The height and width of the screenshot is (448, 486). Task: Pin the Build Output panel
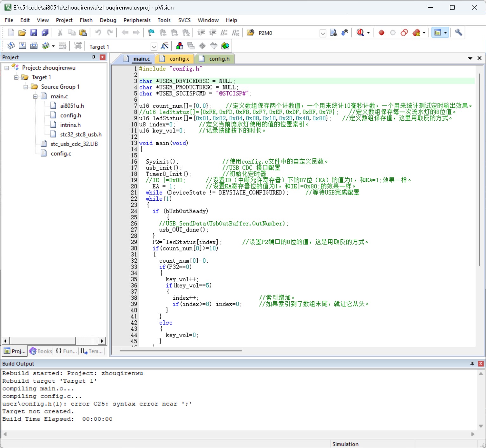(472, 364)
